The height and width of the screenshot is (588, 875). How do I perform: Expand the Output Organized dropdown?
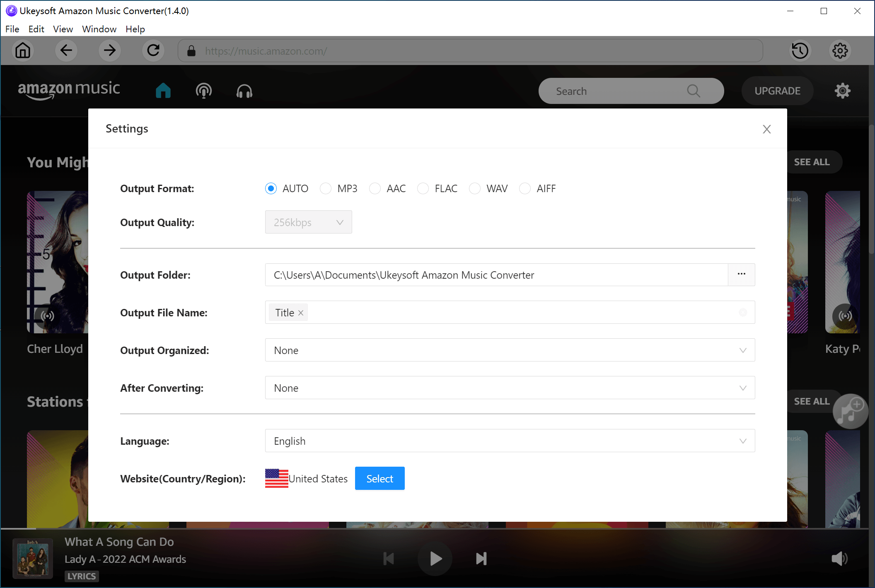click(742, 350)
